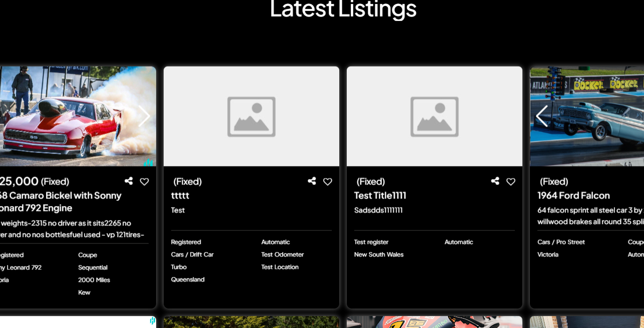644x328 pixels.
Task: Click the Sadsdds1111111 description text
Action: point(378,210)
